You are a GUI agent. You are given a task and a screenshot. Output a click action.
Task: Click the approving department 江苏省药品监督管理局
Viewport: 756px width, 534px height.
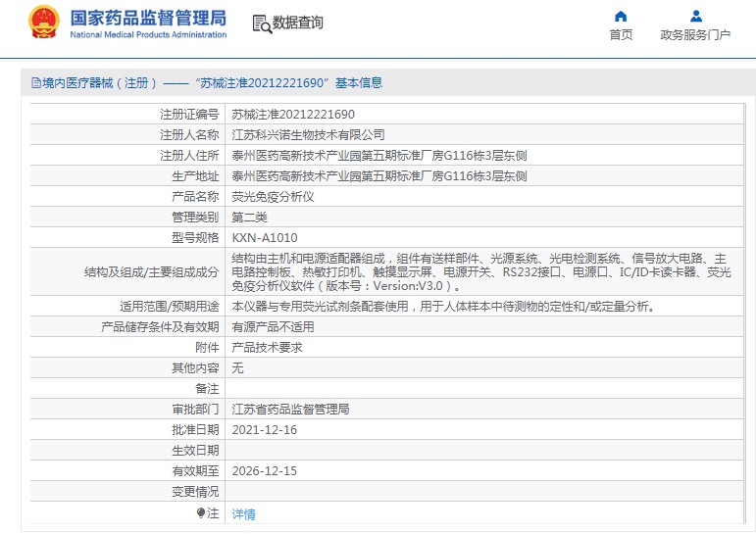290,410
